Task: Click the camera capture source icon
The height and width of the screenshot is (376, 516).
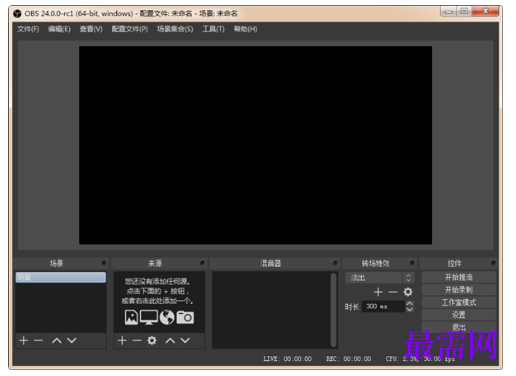Action: click(x=185, y=317)
